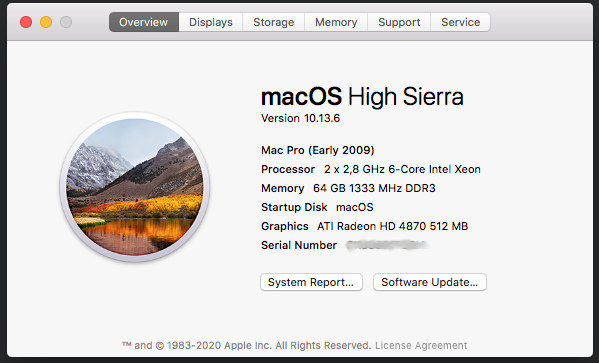The width and height of the screenshot is (599, 363).
Task: Open the Displays tab
Action: point(210,22)
